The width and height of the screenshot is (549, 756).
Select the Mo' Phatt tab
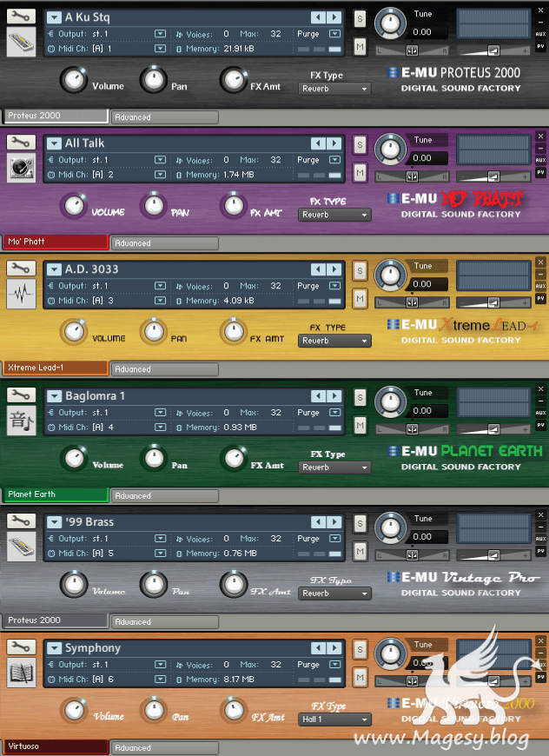pos(56,242)
